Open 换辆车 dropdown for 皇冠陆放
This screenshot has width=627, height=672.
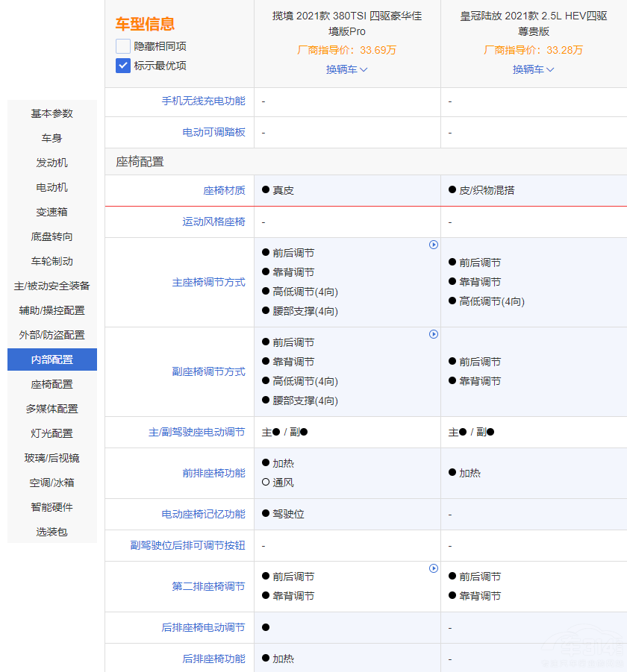534,69
